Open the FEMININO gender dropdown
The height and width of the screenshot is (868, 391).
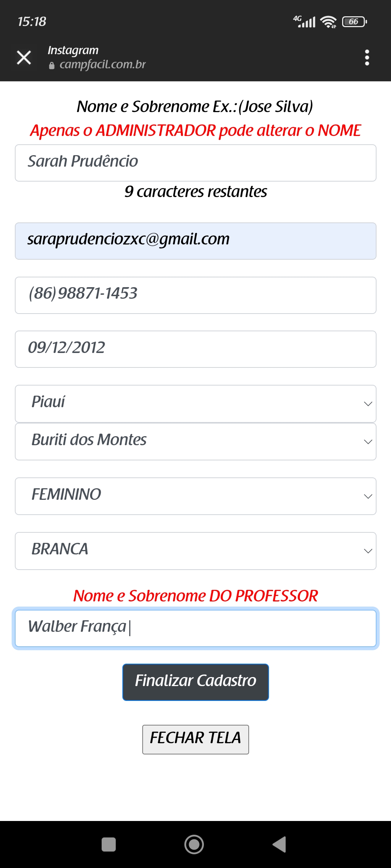pyautogui.click(x=195, y=496)
